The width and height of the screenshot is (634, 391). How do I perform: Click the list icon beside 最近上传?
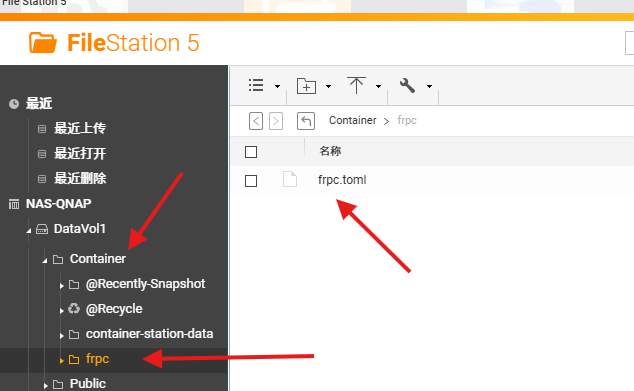tap(42, 129)
